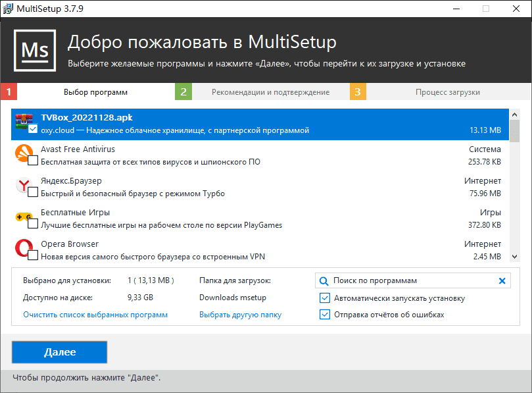Check the Avast Free Antivirus checkbox
Image resolution: width=532 pixels, height=393 pixels.
(33, 161)
